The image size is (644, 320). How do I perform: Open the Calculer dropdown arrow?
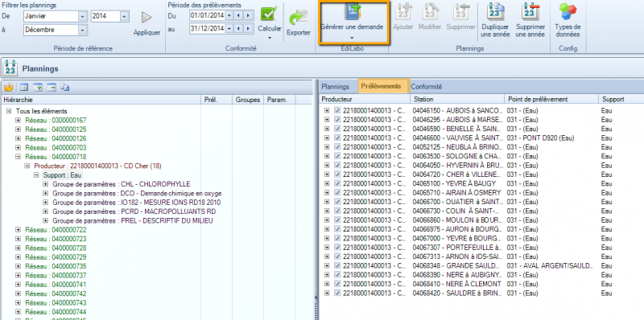coord(270,38)
